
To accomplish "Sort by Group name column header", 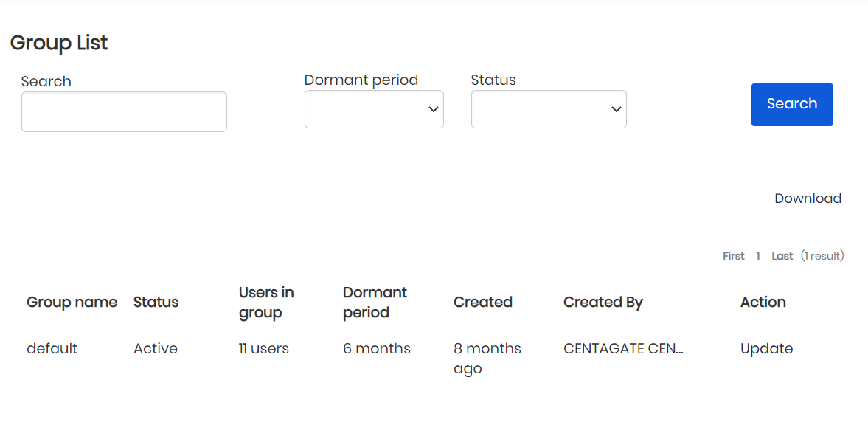I will (x=72, y=302).
